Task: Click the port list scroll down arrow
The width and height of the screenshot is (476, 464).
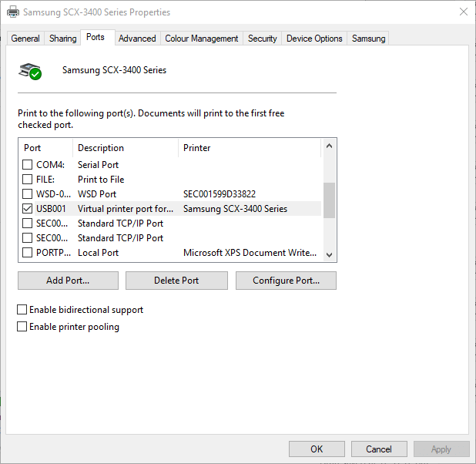Action: [329, 254]
